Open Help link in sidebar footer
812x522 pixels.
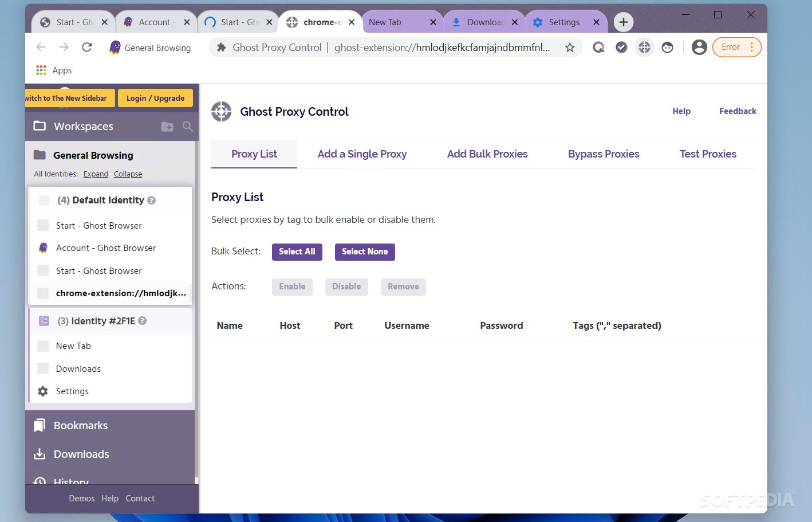110,499
